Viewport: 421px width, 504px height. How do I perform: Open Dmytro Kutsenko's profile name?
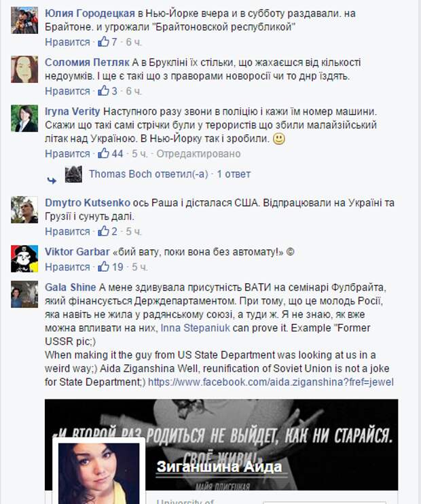(x=88, y=203)
